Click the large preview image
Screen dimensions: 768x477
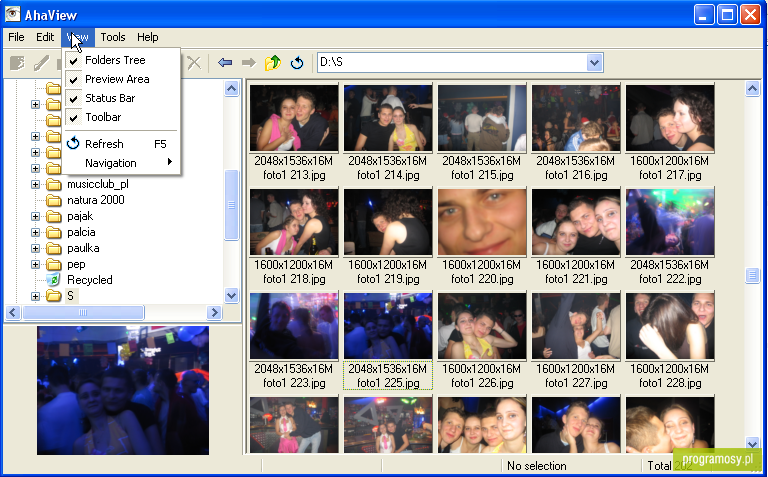pos(123,390)
